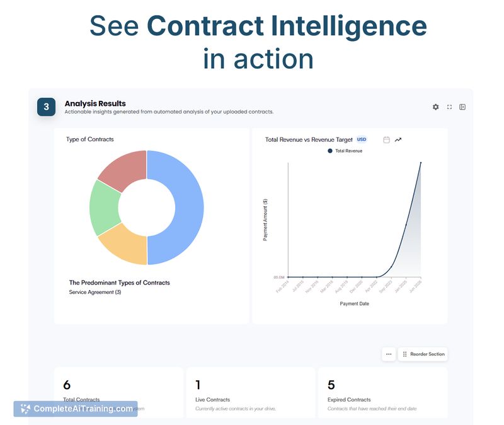This screenshot has width=504, height=425.
Task: Select the green donut chart segment
Action: tap(104, 207)
